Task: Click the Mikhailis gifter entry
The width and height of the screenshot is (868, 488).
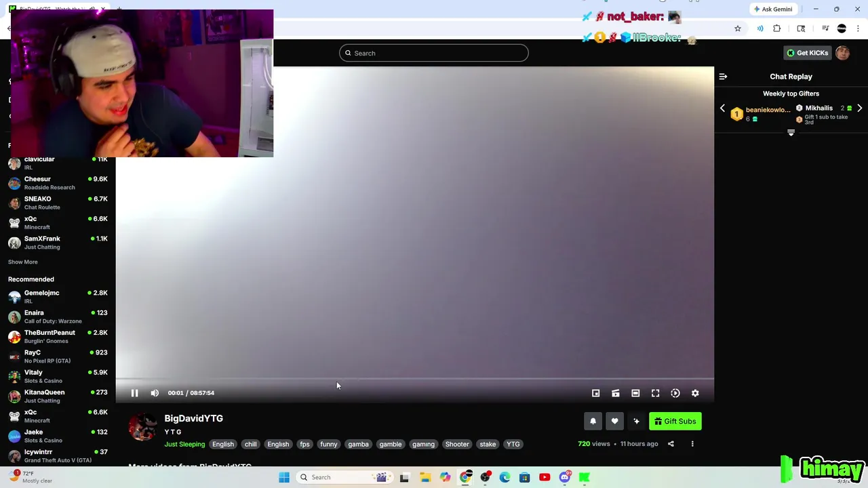Action: 819,108
